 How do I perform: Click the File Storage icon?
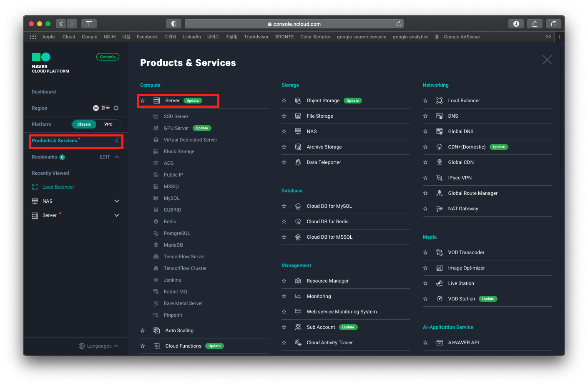[298, 116]
